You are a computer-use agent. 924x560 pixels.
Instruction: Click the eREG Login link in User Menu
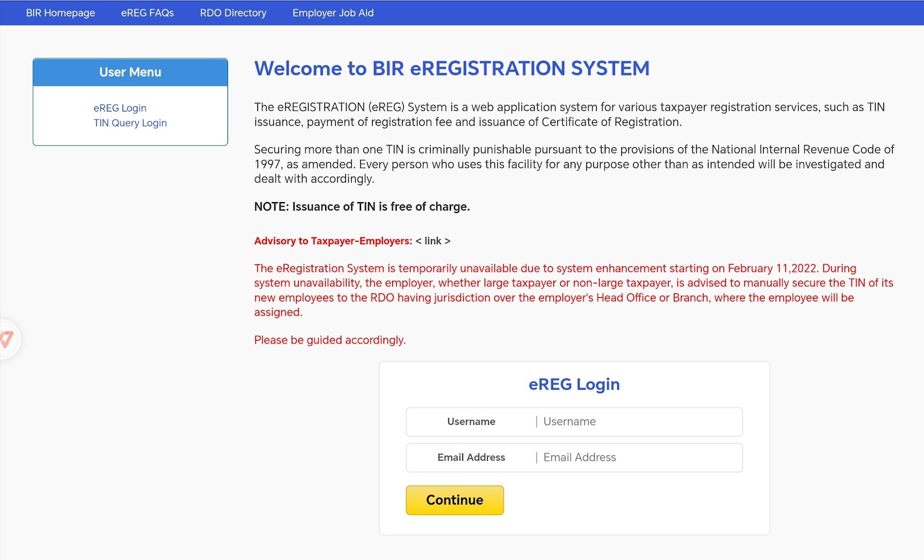(120, 108)
